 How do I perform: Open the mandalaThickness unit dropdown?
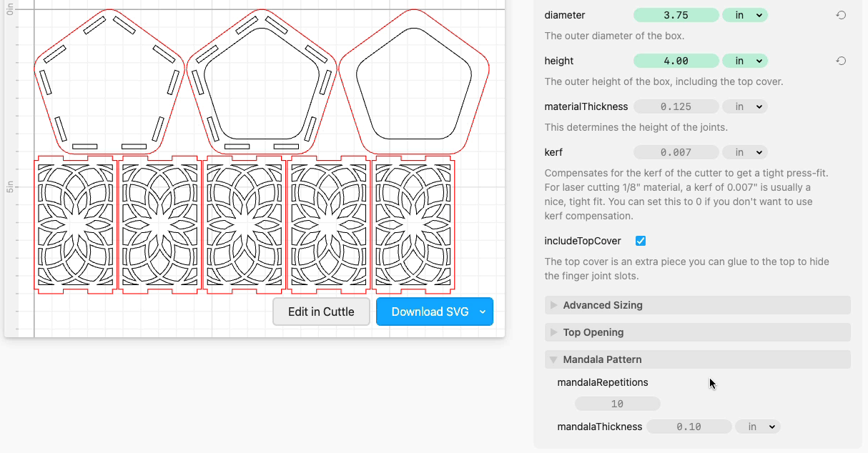tap(757, 426)
